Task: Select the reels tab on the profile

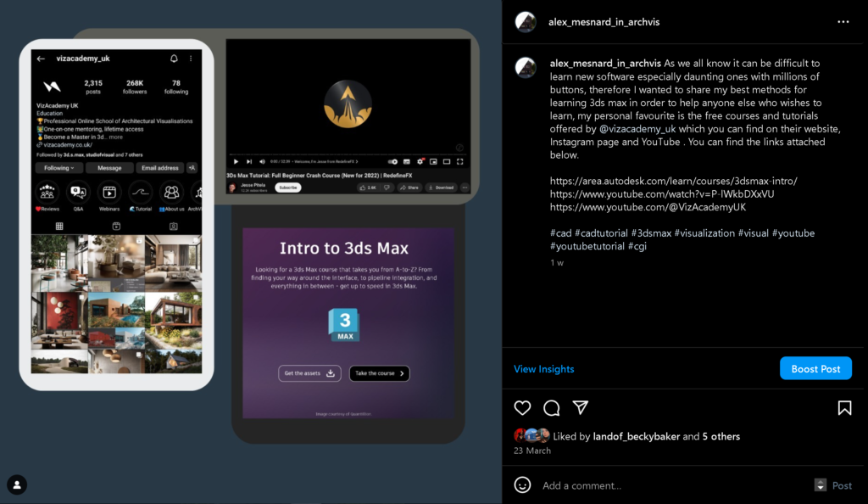Action: tap(116, 226)
